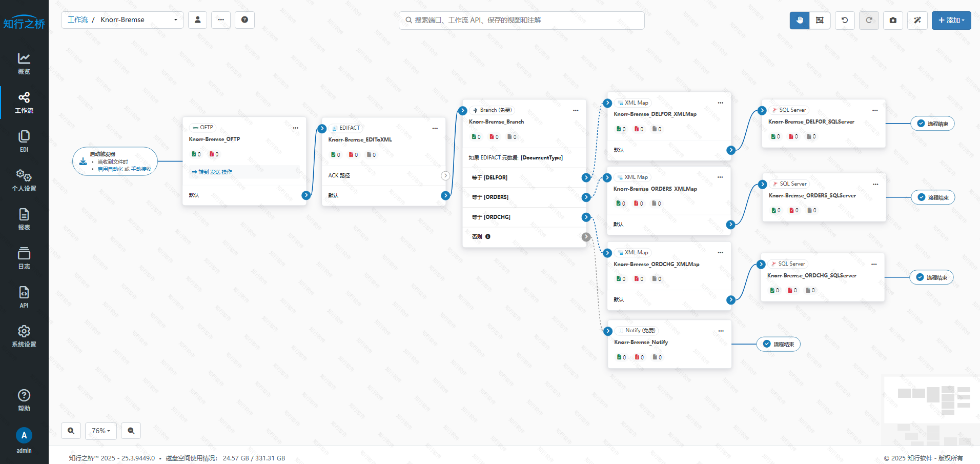Screen dimensions: 980x464
Task: Select the box selection tool
Action: point(820,21)
